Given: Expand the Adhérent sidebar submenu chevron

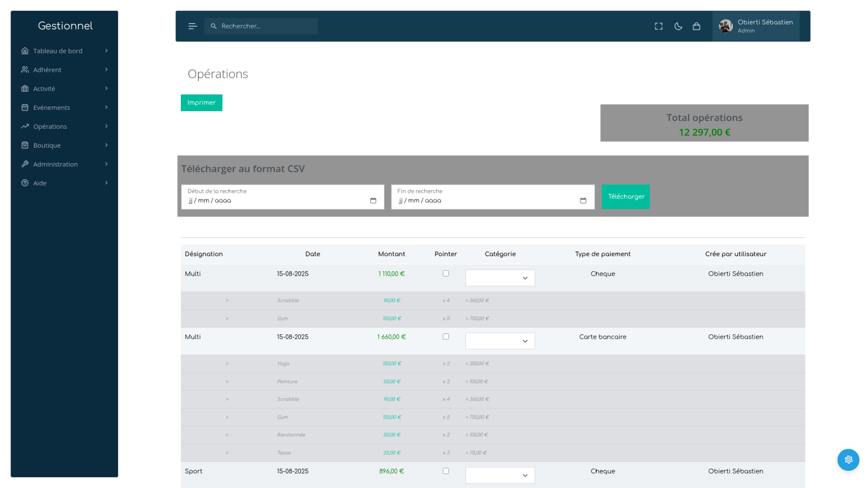Looking at the screenshot, I should (106, 70).
